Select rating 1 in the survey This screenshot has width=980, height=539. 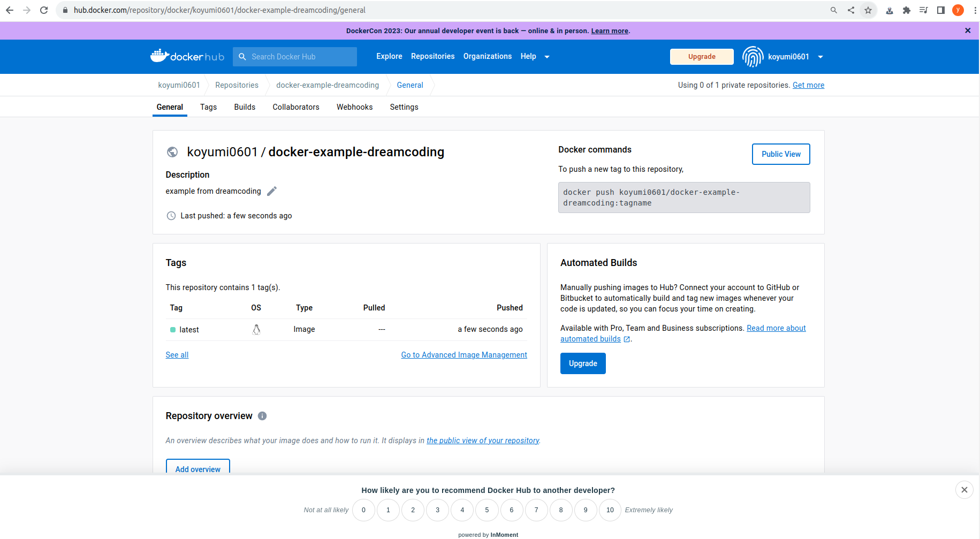point(388,510)
